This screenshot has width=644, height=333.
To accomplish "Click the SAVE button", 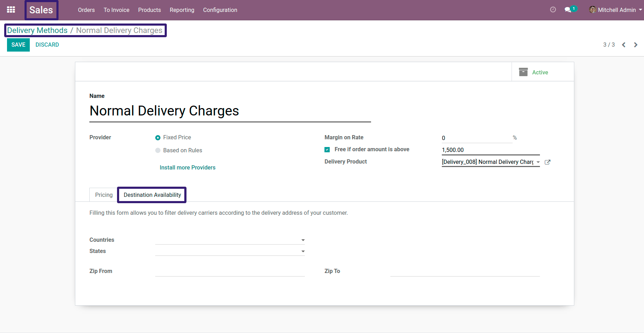I will point(18,45).
